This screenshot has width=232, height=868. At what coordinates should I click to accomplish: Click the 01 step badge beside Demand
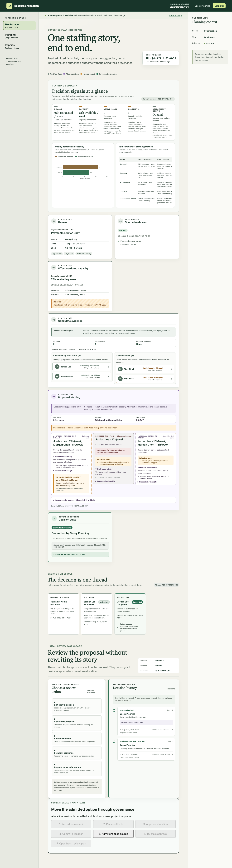pos(53,221)
